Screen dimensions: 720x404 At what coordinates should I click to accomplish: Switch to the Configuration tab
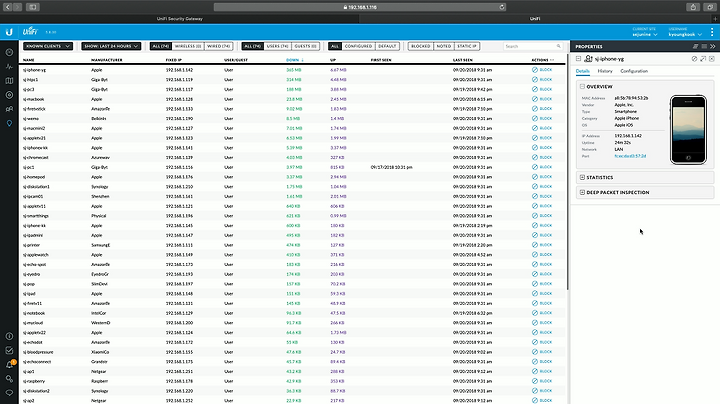click(x=634, y=71)
